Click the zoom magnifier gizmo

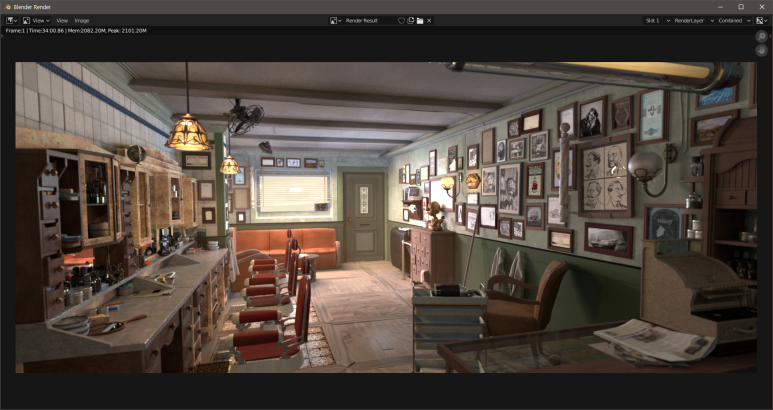[x=761, y=36]
